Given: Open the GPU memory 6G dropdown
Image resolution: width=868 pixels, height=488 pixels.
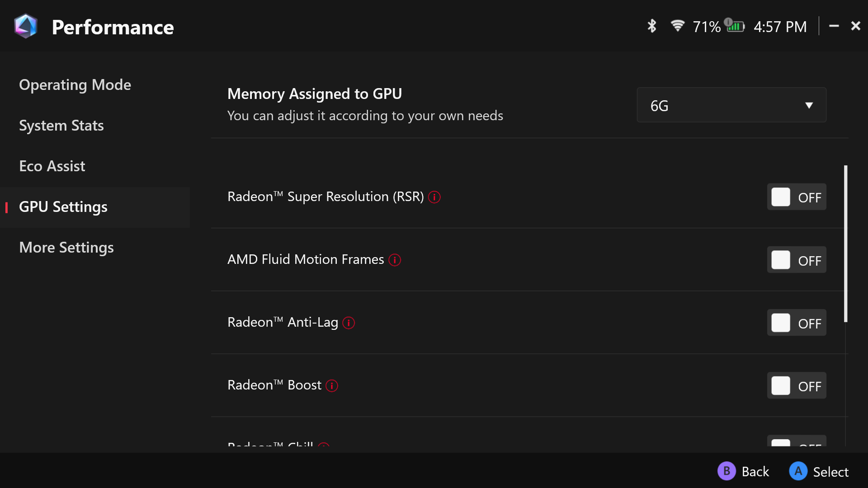Looking at the screenshot, I should point(731,105).
